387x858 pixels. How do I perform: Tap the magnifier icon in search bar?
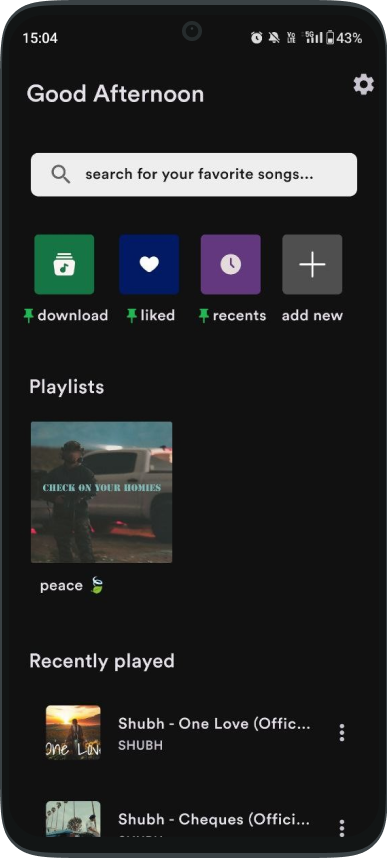click(61, 175)
